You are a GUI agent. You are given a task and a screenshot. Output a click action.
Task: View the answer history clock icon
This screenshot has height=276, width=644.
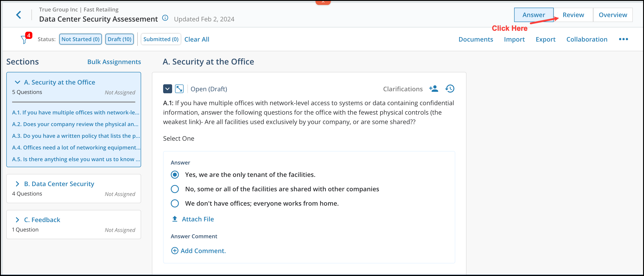click(x=450, y=89)
